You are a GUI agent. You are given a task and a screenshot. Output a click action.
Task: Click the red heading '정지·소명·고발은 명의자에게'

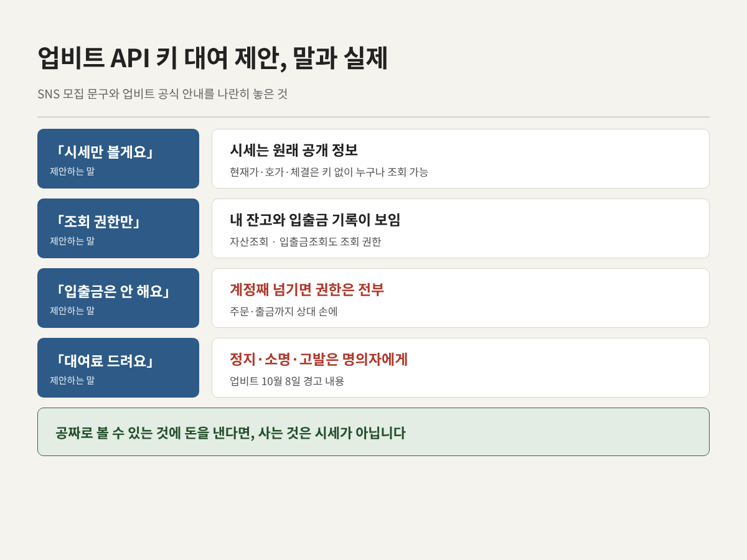point(319,359)
